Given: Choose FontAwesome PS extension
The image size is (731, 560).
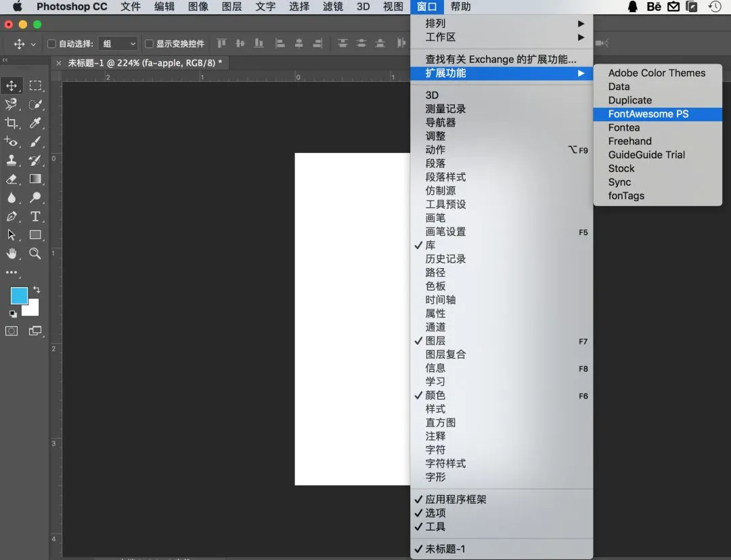Looking at the screenshot, I should pos(658,114).
